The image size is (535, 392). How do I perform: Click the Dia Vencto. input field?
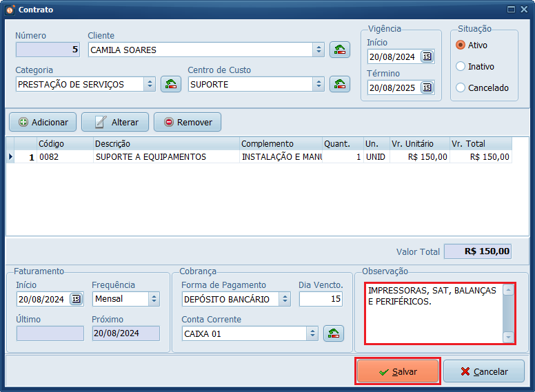321,299
